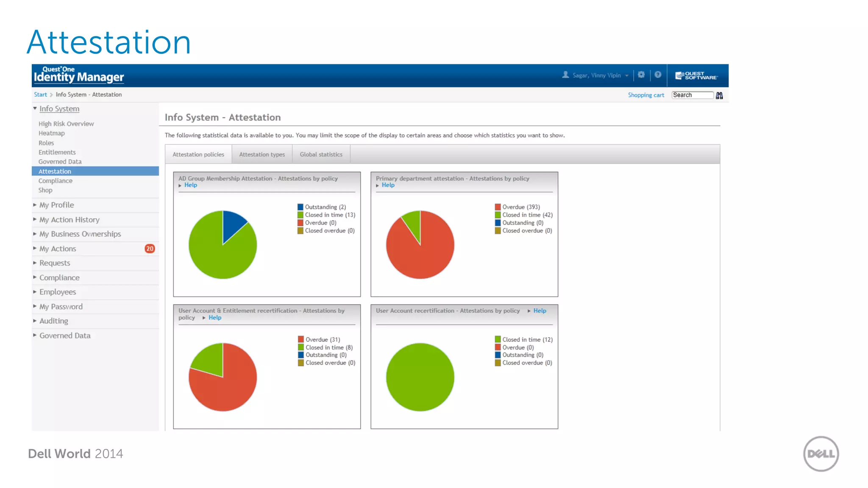
Task: Expand the My Action History section
Action: tap(69, 220)
